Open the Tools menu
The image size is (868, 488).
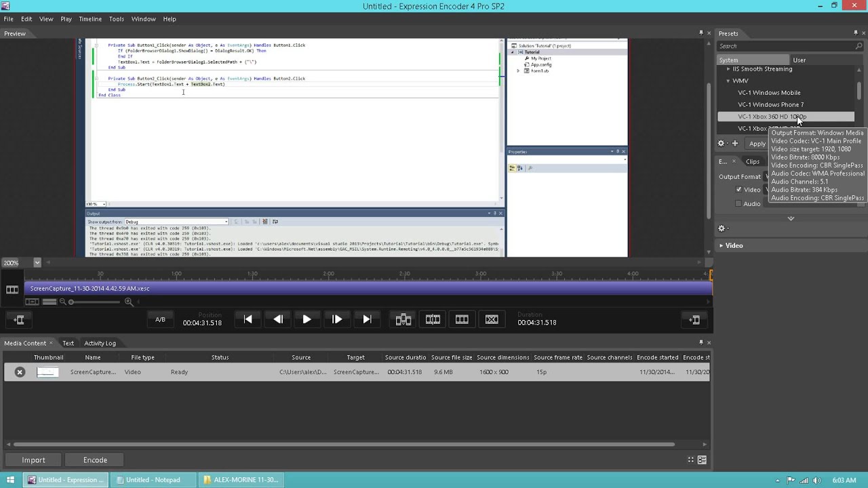[117, 19]
